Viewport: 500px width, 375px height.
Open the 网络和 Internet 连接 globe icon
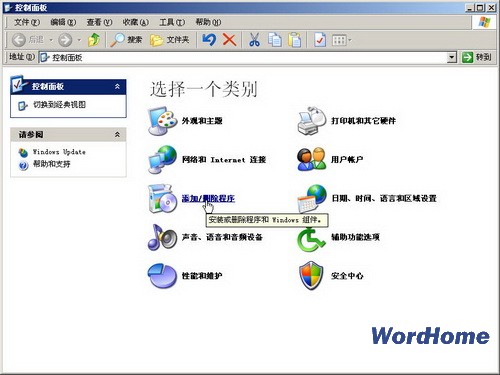(162, 159)
